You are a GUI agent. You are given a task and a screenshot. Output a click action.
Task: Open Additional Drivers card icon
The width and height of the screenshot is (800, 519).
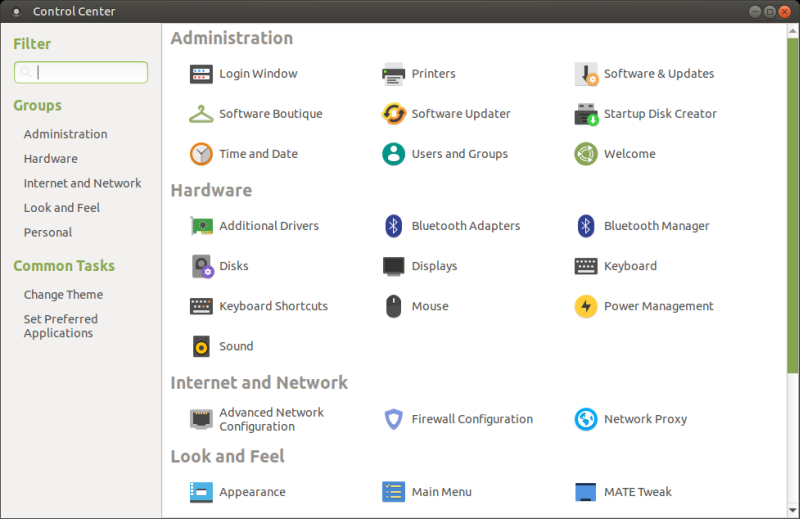click(201, 226)
